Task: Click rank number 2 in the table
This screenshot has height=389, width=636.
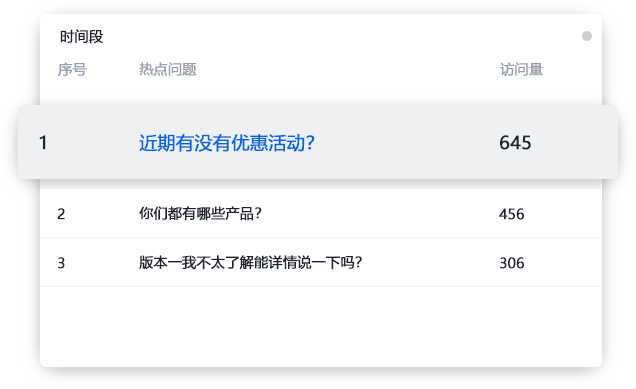Action: click(61, 214)
